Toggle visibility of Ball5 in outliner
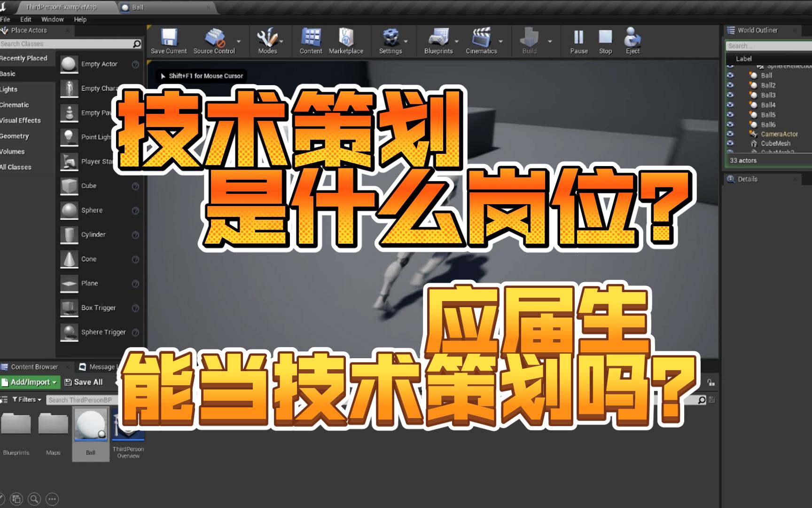 click(x=730, y=115)
